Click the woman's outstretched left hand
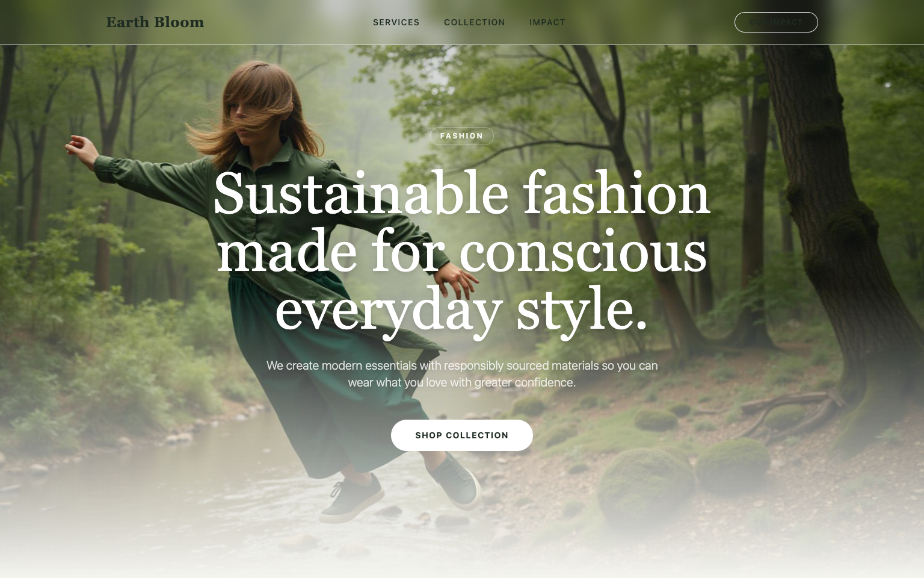The width and height of the screenshot is (924, 578). click(78, 144)
